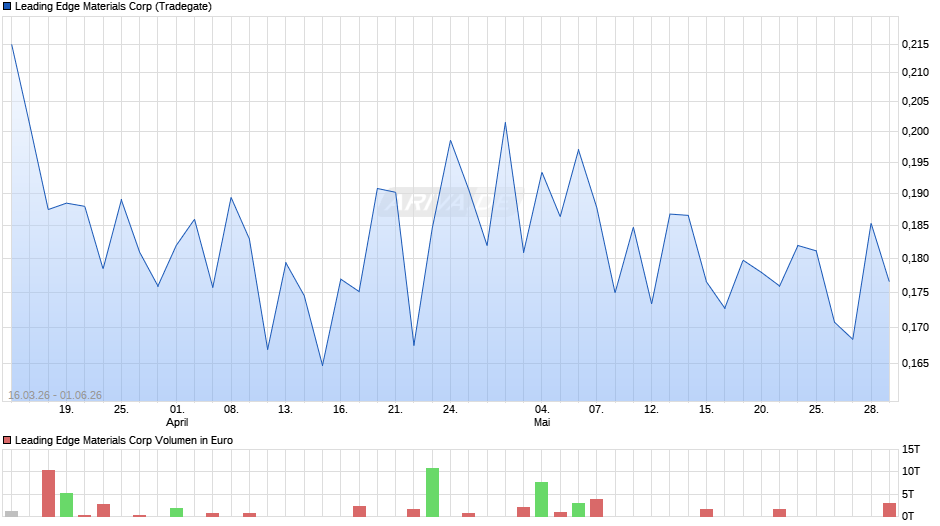
Task: Click the '04.' date label above Mai
Action: coord(542,410)
